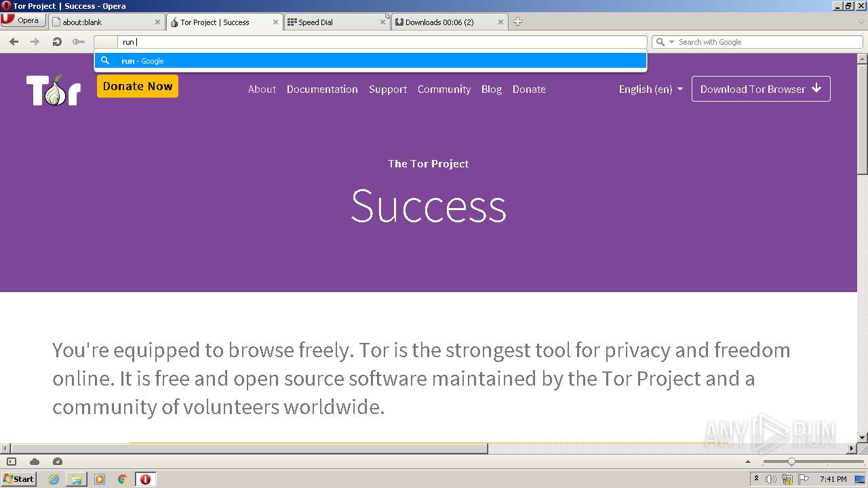This screenshot has width=868, height=488.
Task: Click the Donate Now button
Action: point(138,86)
